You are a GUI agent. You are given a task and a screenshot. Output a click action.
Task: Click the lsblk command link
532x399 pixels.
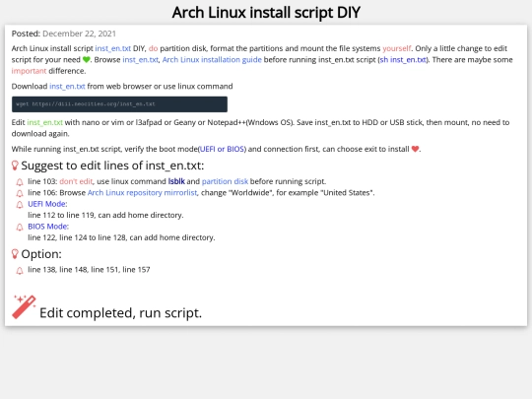(x=176, y=181)
